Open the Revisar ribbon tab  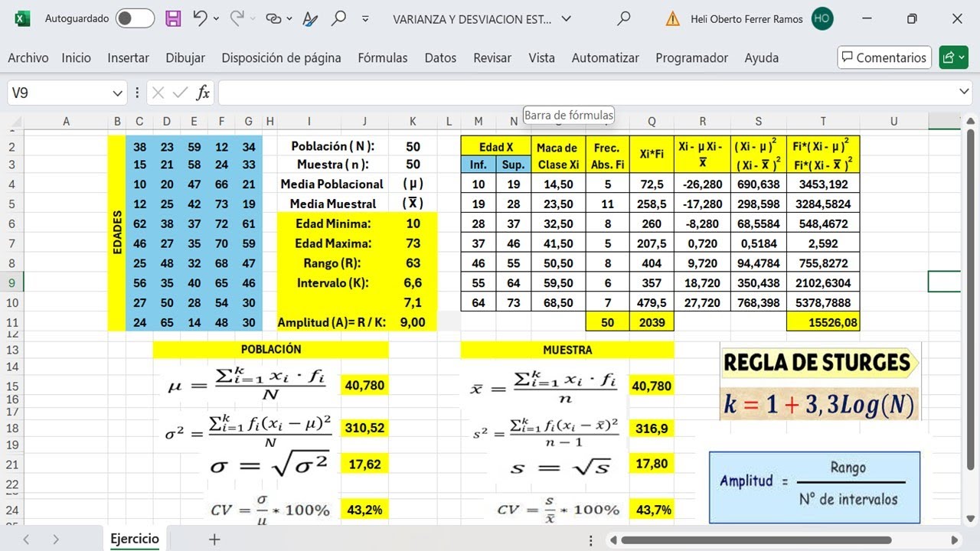click(492, 57)
